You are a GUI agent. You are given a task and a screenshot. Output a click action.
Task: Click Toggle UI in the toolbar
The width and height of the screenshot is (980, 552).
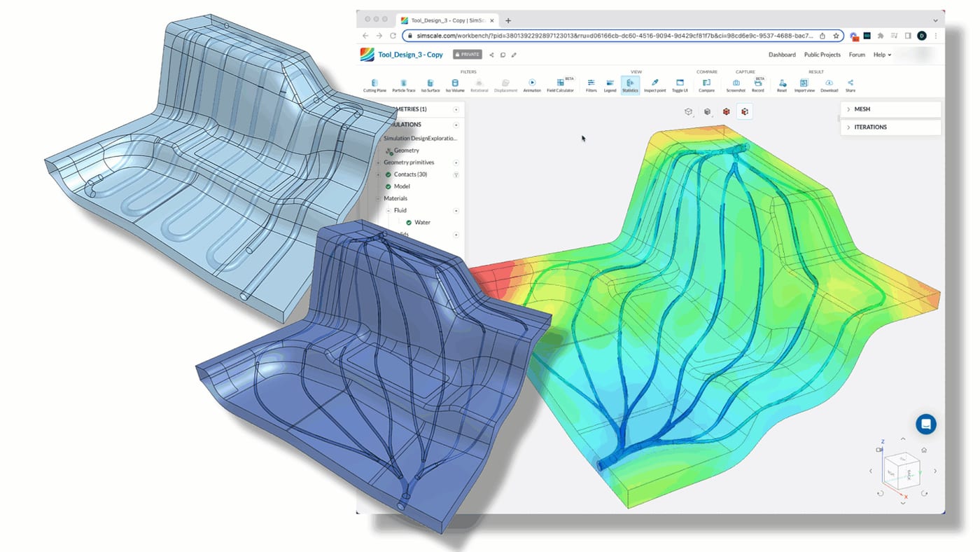point(680,85)
